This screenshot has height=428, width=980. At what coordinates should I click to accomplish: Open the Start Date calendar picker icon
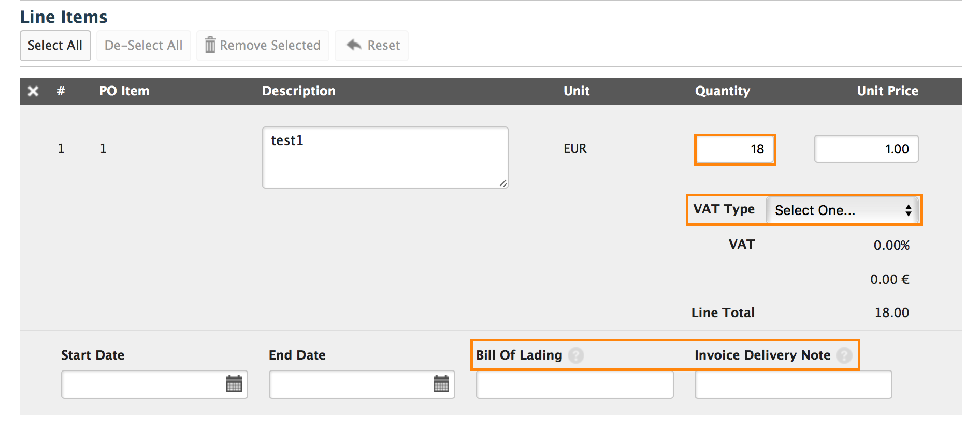click(x=234, y=384)
